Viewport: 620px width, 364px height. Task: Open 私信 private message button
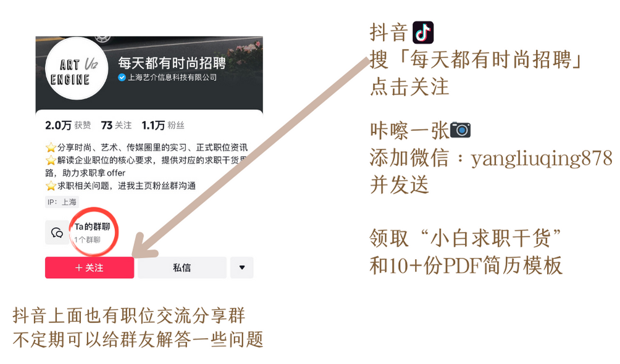182,268
